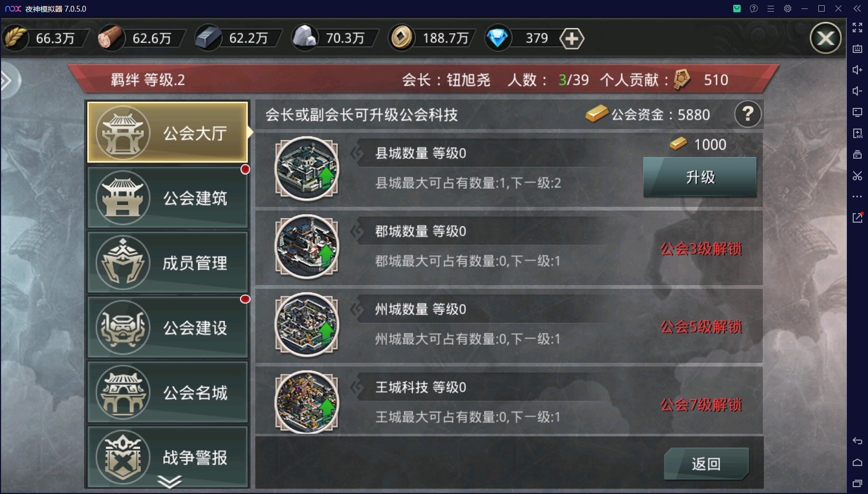Open the question mark help icon
Image resolution: width=868 pixels, height=494 pixels.
coord(748,114)
